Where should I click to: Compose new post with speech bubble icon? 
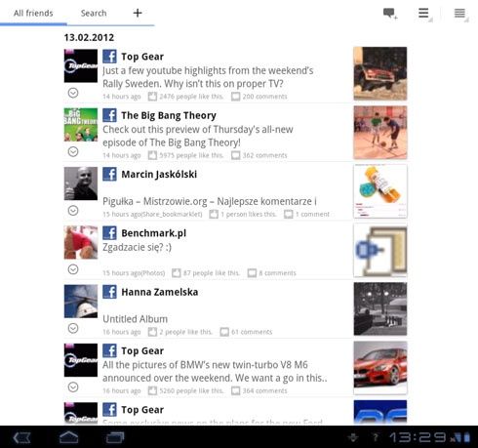pos(390,14)
